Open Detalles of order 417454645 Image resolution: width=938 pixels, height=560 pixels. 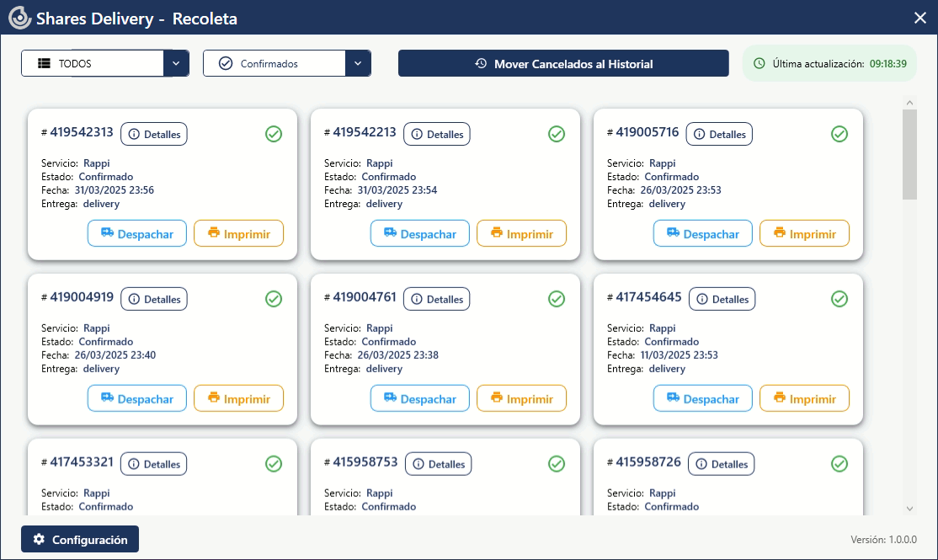click(x=722, y=299)
